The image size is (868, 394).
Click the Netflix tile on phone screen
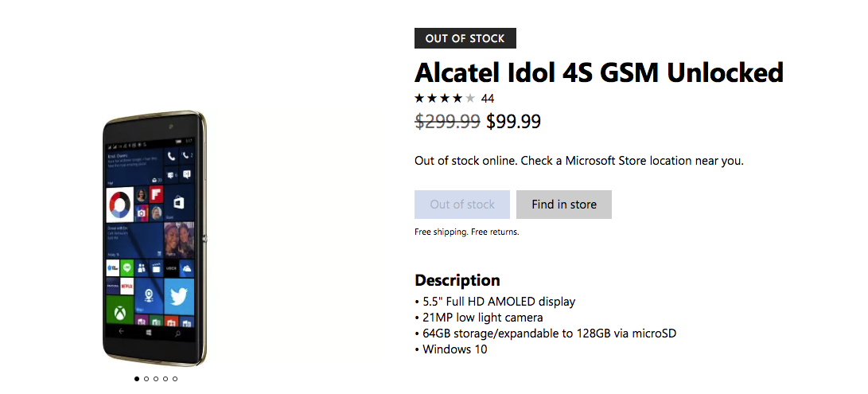coord(127,286)
